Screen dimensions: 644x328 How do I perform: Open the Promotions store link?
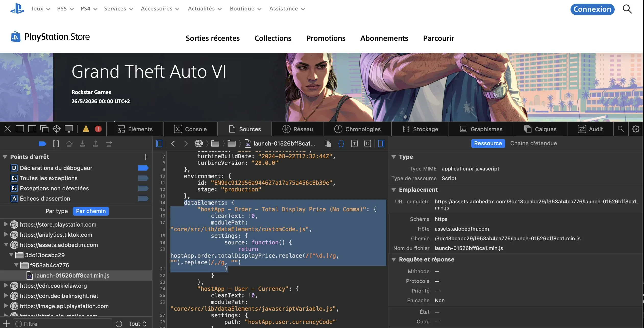click(x=326, y=38)
